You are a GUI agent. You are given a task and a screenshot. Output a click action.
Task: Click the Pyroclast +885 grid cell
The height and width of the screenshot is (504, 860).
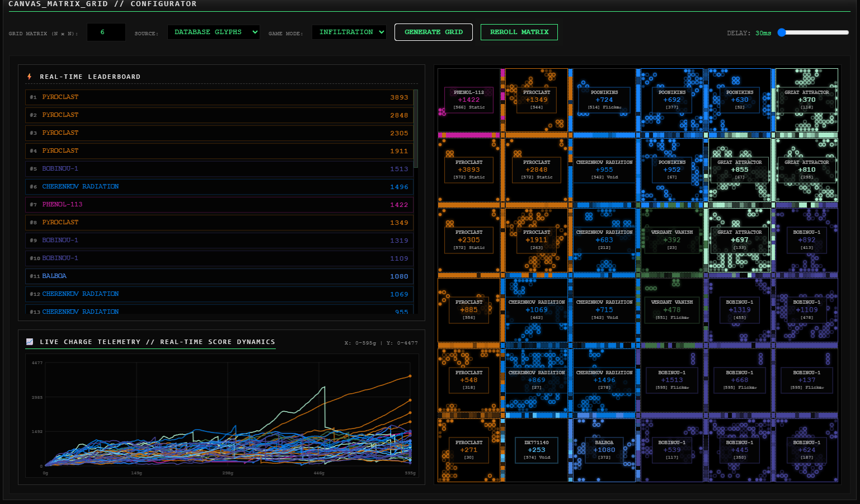[x=469, y=310]
